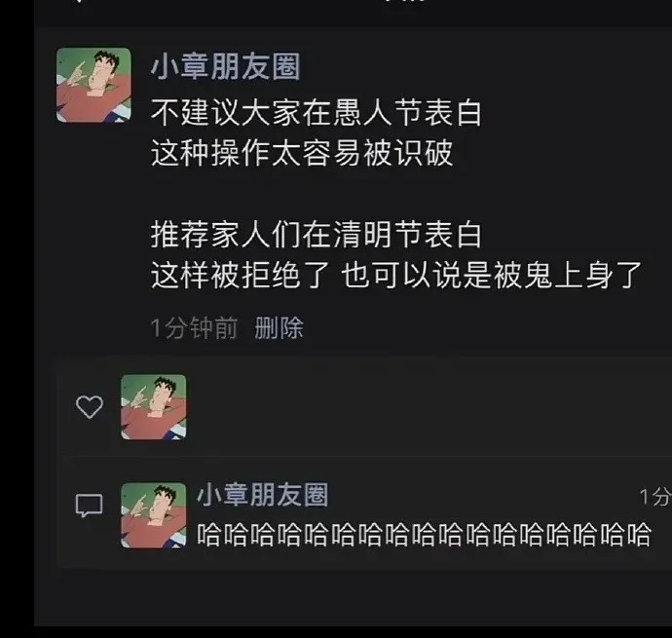Image resolution: width=672 pixels, height=638 pixels.
Task: Select the 1分钟前 post timestamp
Action: coord(194,328)
